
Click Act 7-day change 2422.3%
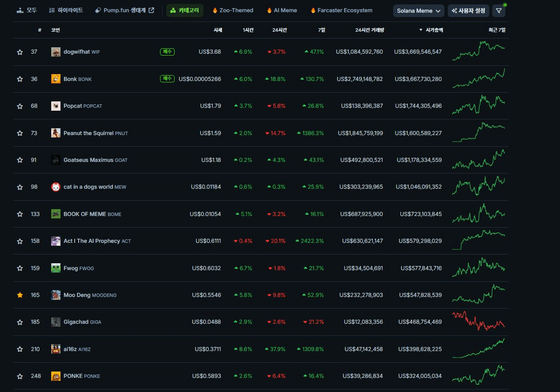(310, 241)
